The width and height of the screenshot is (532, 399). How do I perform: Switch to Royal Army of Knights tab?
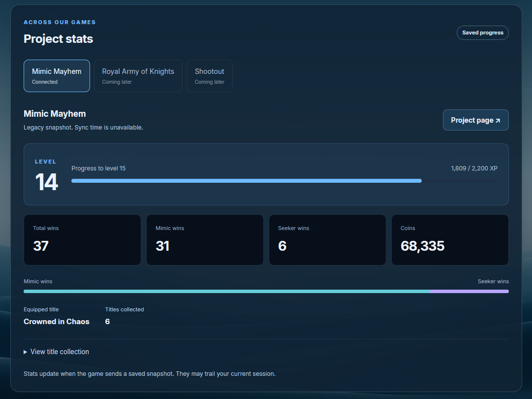pos(138,76)
